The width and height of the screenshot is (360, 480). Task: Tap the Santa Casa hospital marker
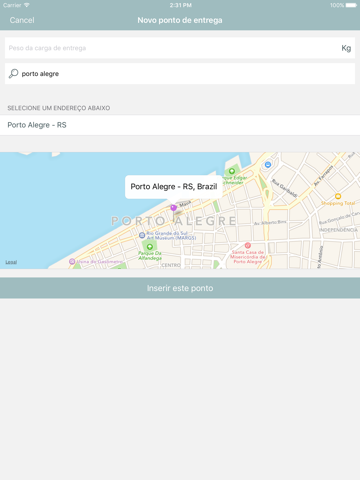[248, 246]
